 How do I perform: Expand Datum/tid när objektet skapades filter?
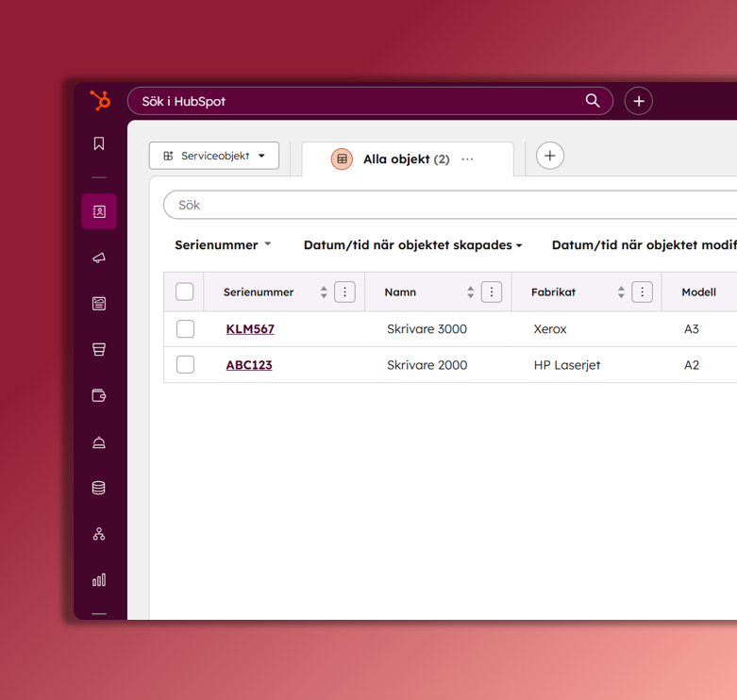point(412,244)
